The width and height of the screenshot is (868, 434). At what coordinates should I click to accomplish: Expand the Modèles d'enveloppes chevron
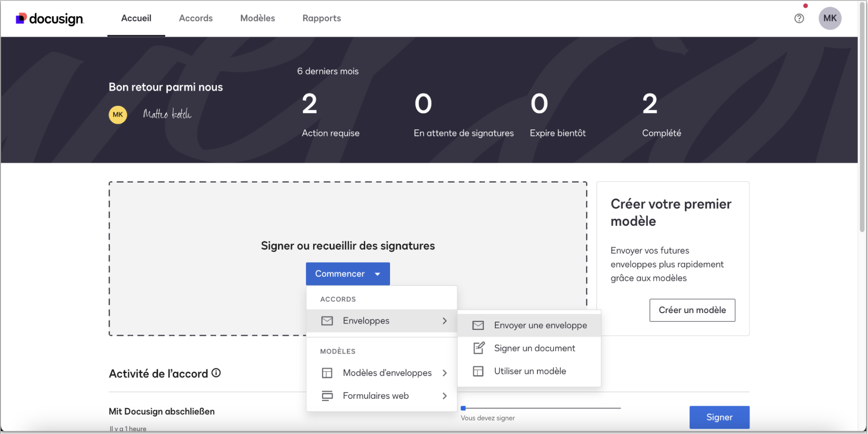[445, 373]
